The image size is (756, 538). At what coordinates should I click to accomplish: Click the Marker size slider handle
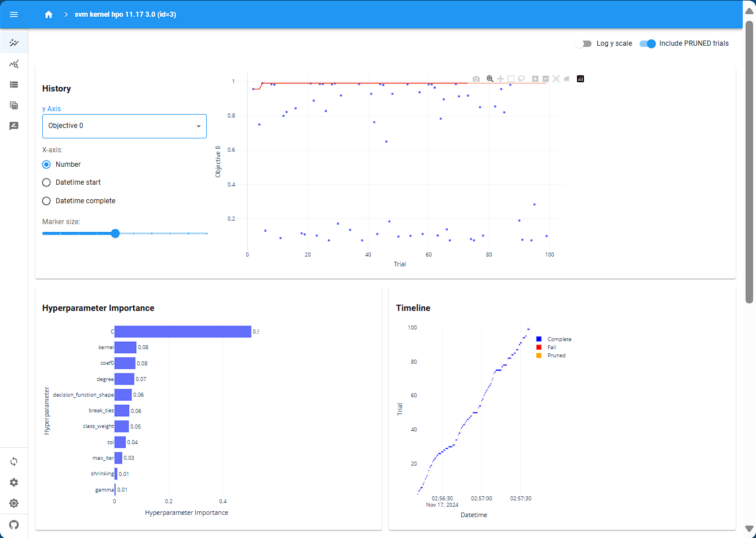pyautogui.click(x=115, y=233)
